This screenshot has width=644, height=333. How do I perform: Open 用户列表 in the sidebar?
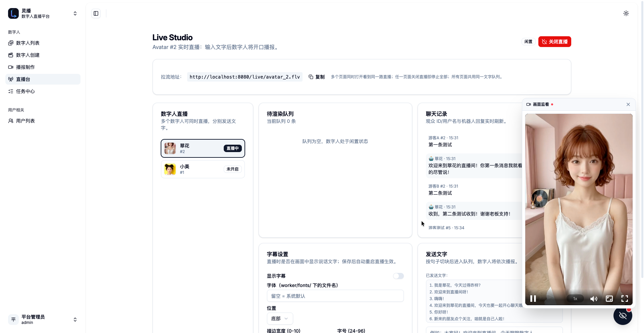[43, 121]
